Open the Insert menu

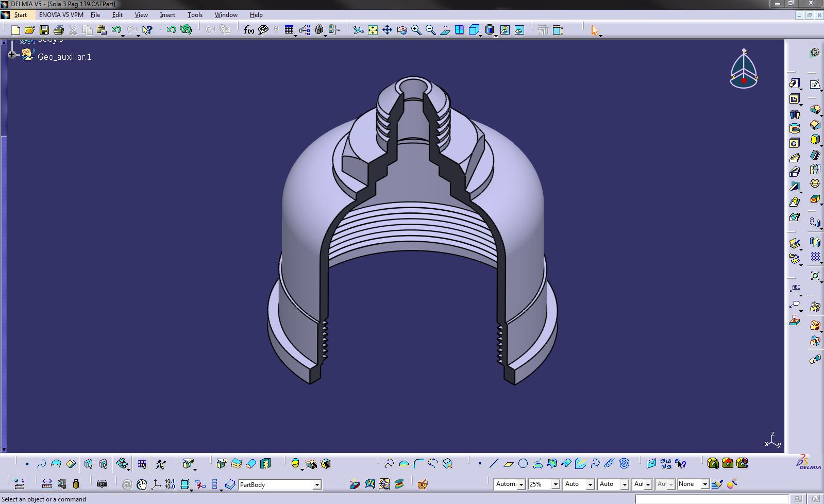point(167,15)
